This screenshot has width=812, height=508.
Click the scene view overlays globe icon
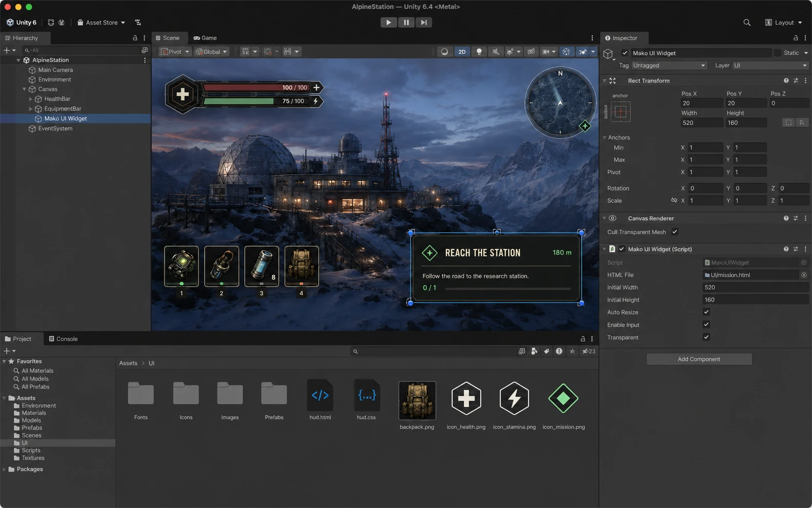click(x=566, y=52)
